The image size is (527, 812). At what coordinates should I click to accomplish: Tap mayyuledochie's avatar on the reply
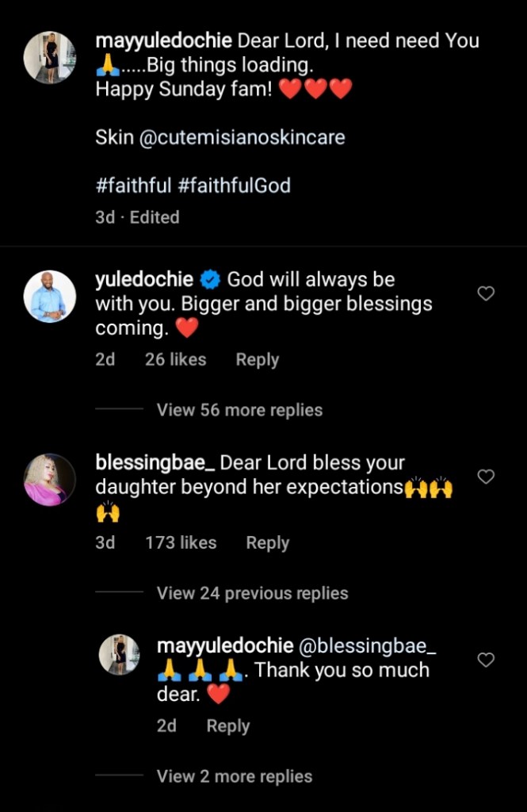click(120, 654)
